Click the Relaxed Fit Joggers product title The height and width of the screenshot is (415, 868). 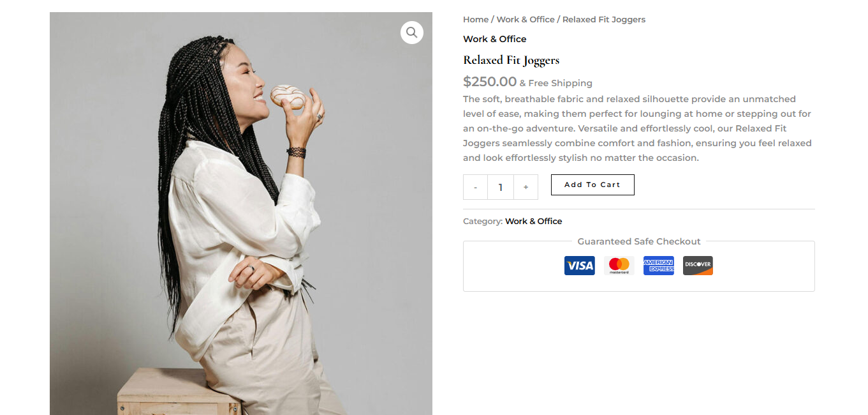click(511, 59)
